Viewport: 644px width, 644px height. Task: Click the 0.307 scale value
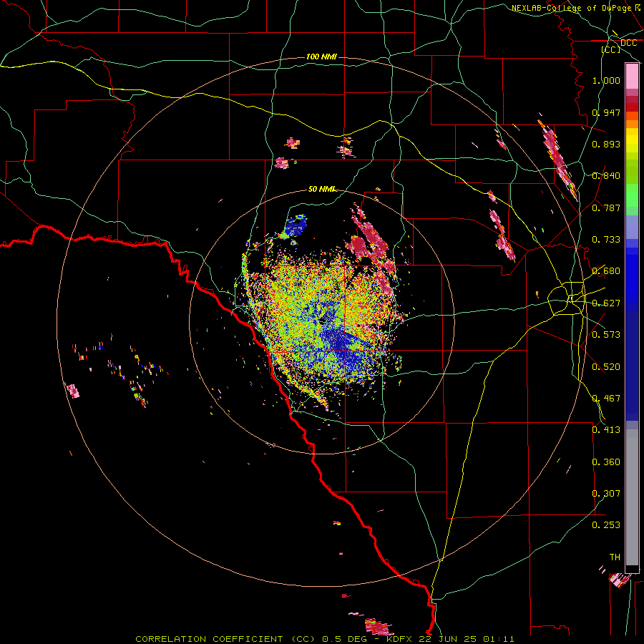click(x=606, y=494)
